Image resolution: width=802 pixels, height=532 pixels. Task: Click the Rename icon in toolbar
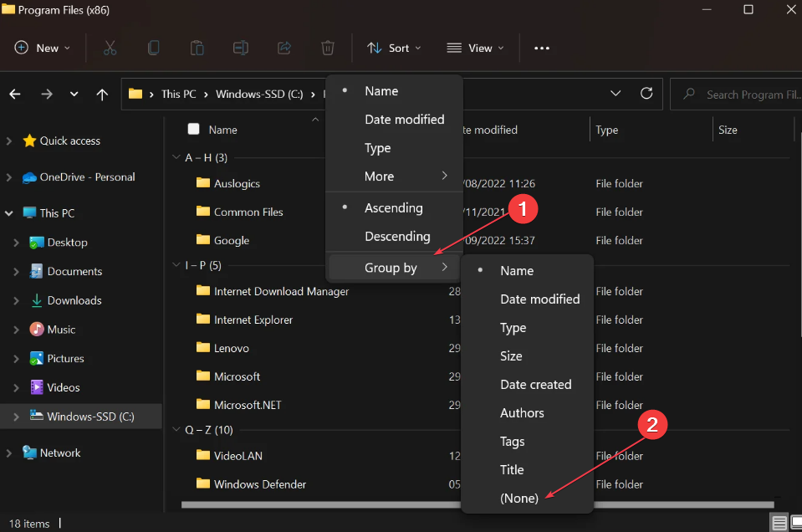[x=240, y=49]
